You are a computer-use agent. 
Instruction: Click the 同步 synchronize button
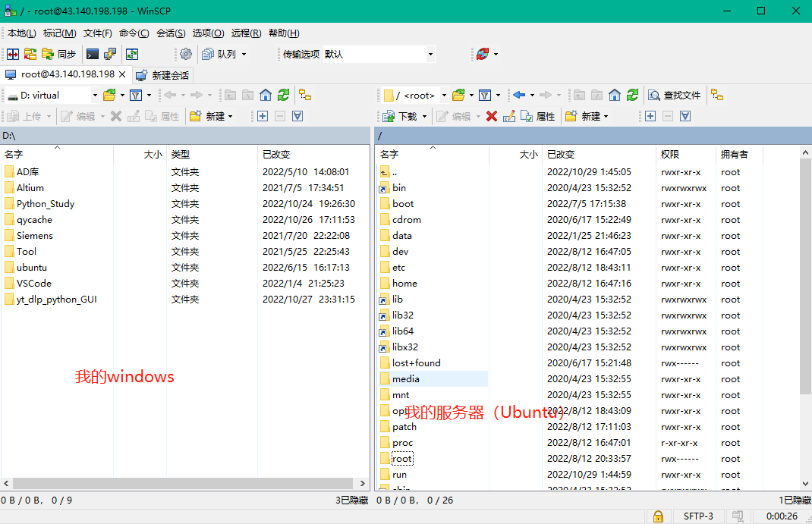(59, 55)
